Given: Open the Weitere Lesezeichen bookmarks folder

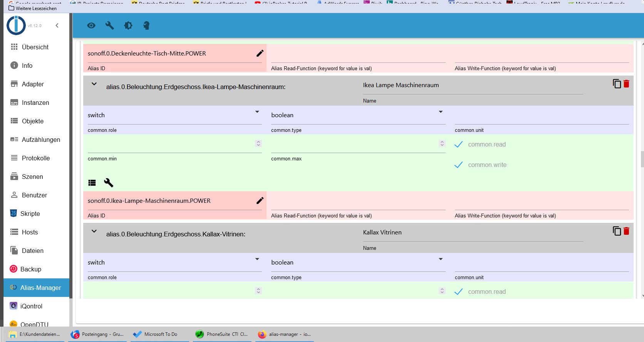Looking at the screenshot, I should click(33, 8).
